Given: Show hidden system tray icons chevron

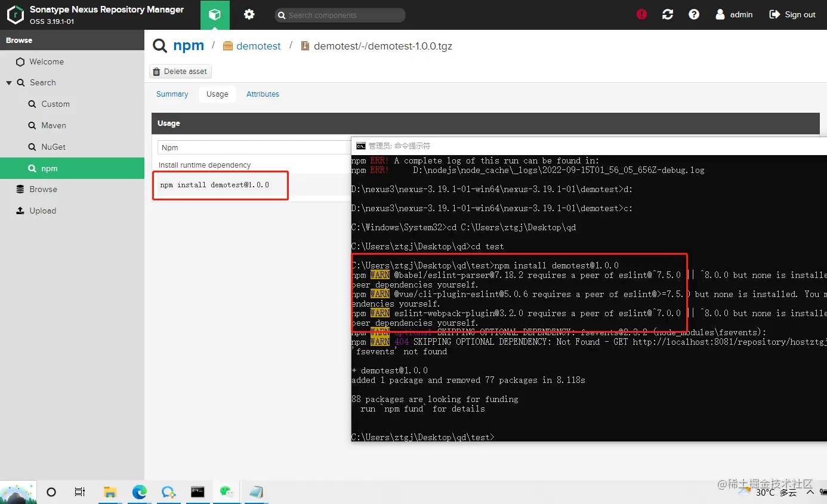Looking at the screenshot, I should click(x=810, y=493).
